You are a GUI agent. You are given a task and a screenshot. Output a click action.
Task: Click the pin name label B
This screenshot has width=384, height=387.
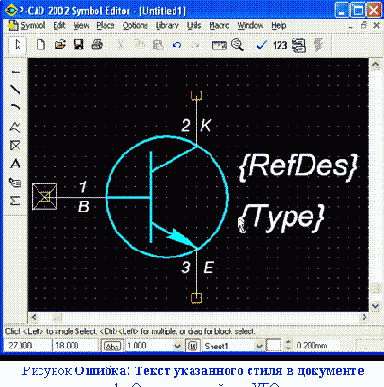tap(84, 207)
